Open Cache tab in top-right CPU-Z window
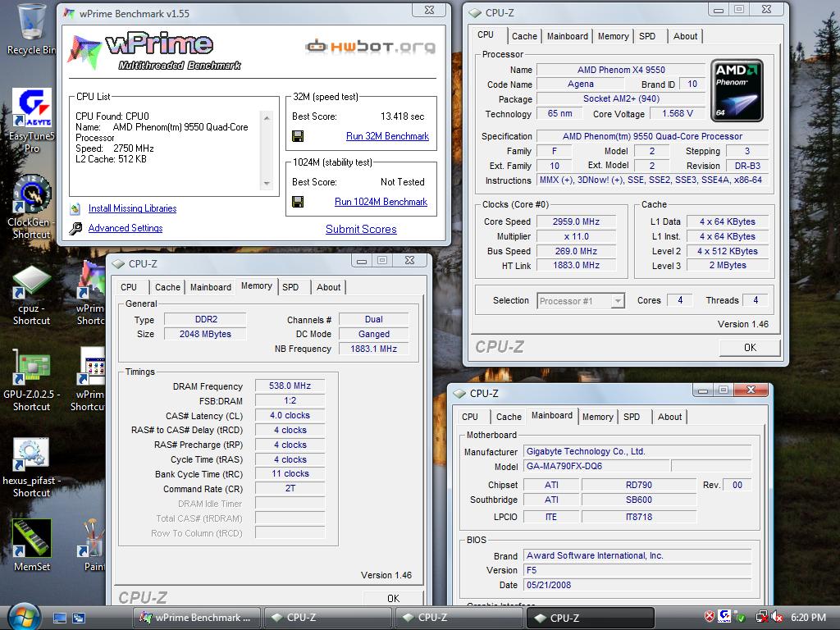Viewport: 840px width, 630px height. [524, 36]
